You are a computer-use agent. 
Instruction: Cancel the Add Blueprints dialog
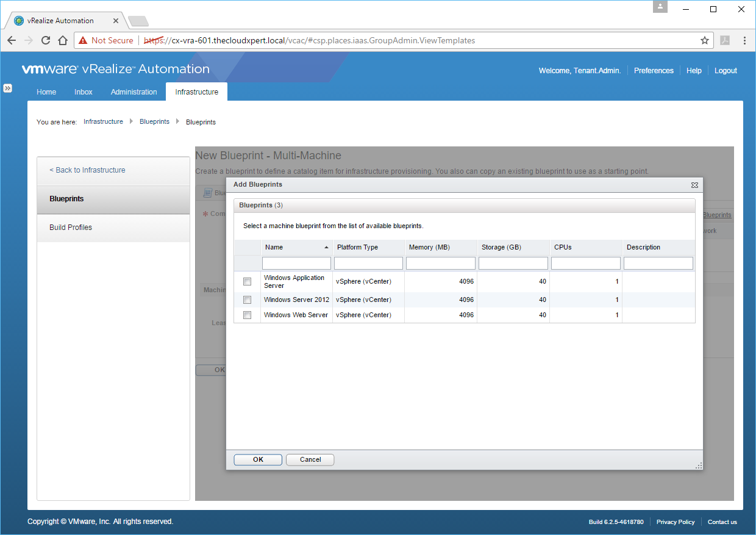tap(310, 460)
